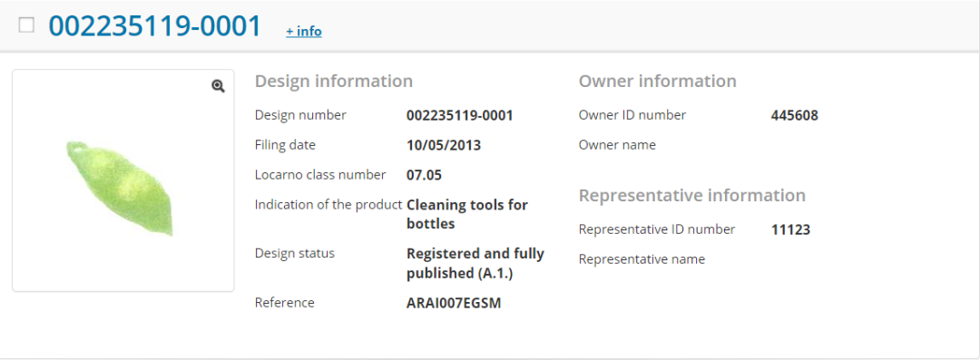Click the bold design number value 002235119-0001

pyautogui.click(x=459, y=116)
